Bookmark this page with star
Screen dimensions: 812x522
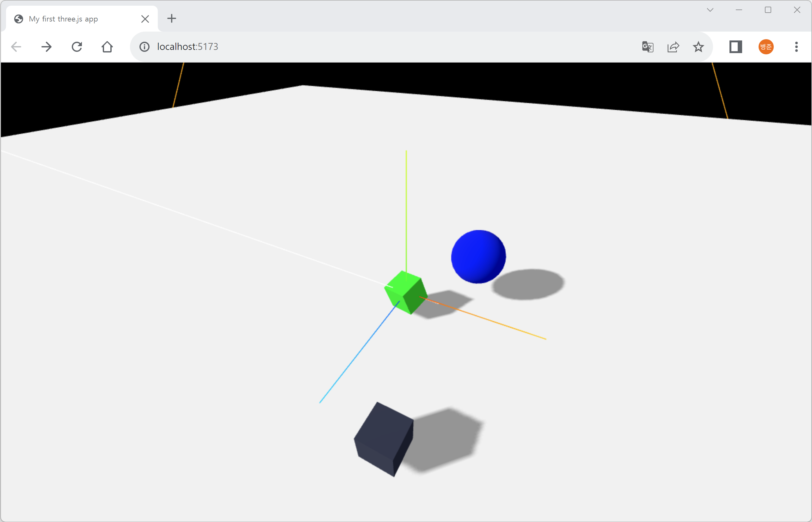[698, 47]
